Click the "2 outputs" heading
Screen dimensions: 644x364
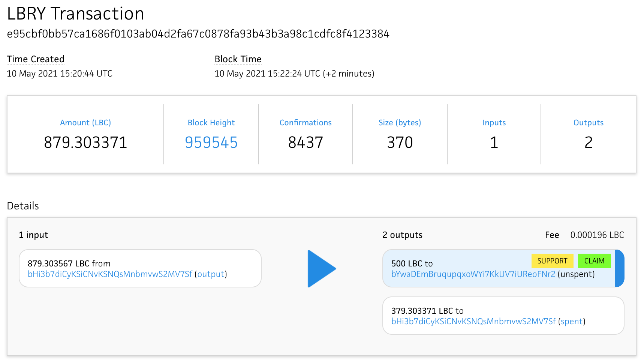tap(402, 235)
